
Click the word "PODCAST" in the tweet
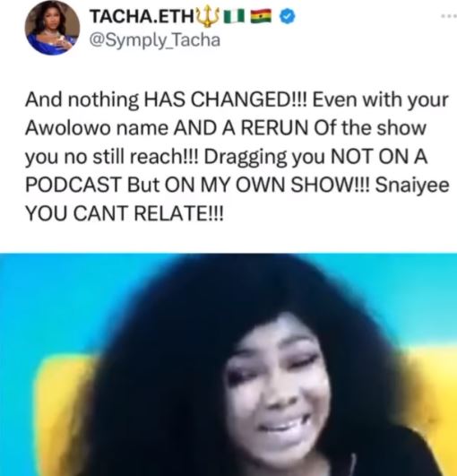[x=73, y=185]
